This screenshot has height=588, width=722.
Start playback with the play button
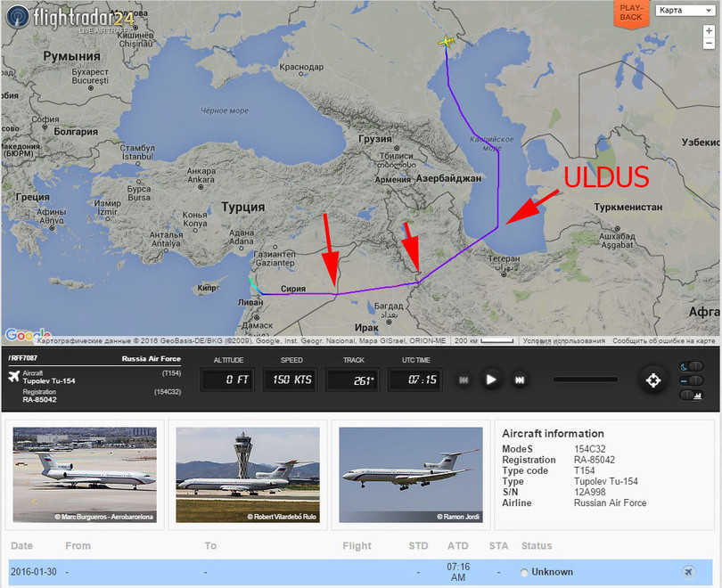pos(491,380)
